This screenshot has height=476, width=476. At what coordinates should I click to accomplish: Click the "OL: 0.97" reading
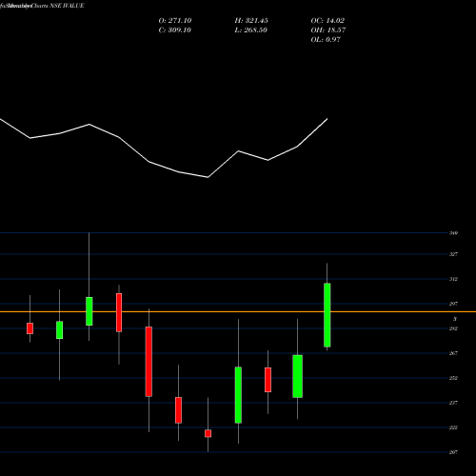point(326,40)
